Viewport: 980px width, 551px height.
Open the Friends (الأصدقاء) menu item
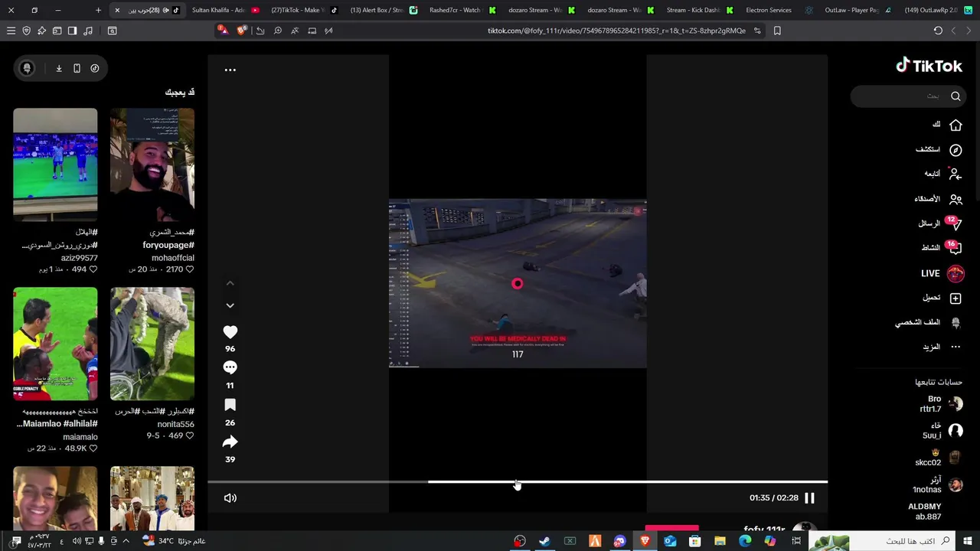938,199
